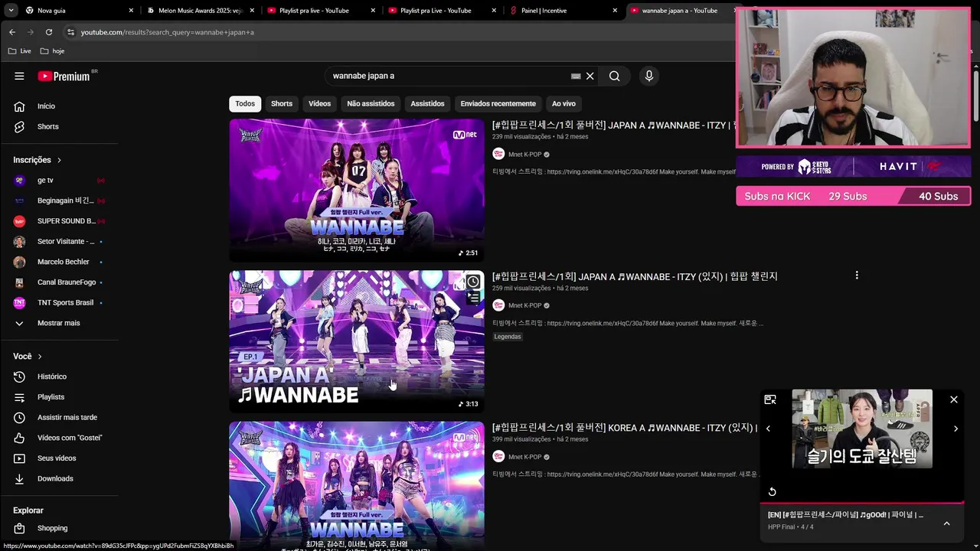Click the miniplayer red progress bar
The image size is (980, 551).
coord(862,504)
